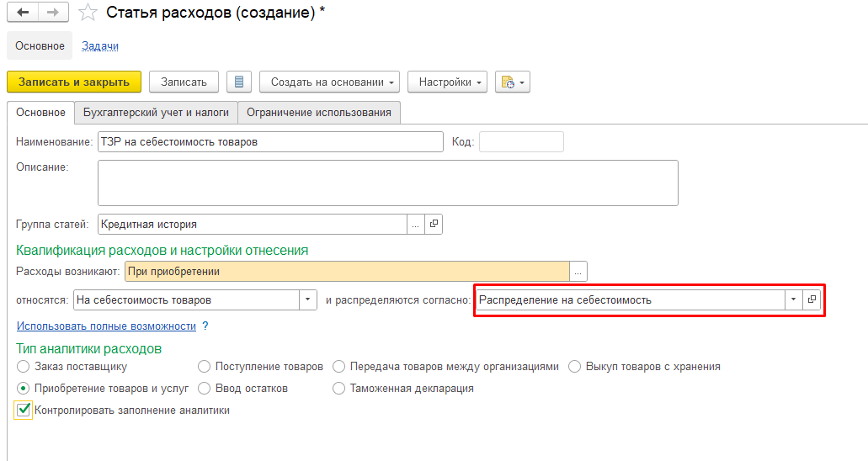The image size is (868, 461).
Task: Click the Расходы возникают field showing При приобретении
Action: (x=347, y=271)
